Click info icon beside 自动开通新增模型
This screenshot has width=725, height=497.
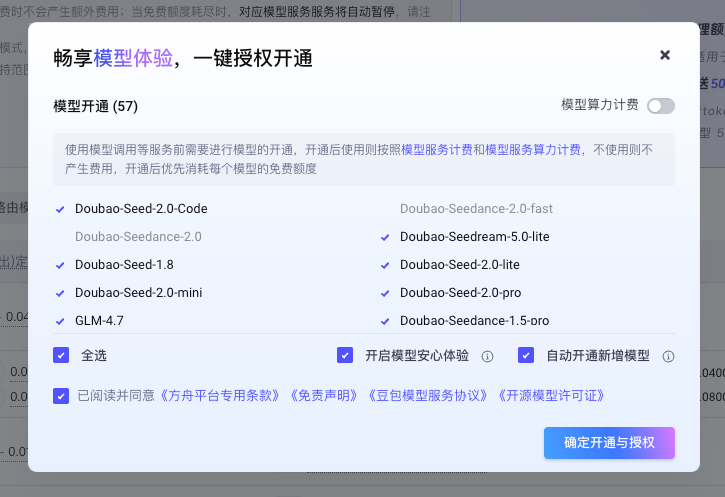[668, 356]
